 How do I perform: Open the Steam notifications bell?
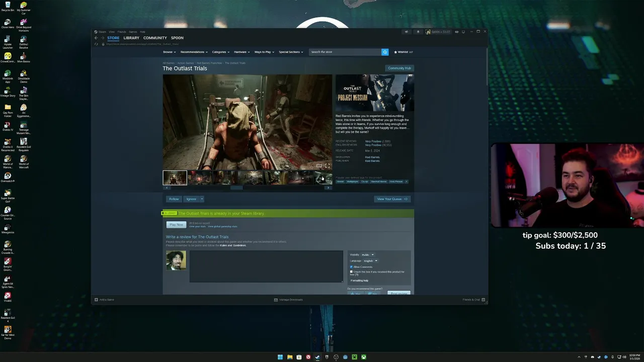pyautogui.click(x=418, y=32)
